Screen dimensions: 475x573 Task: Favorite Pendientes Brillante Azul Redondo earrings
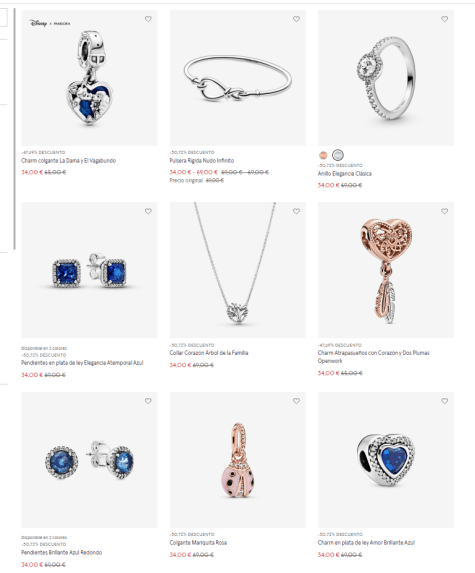pyautogui.click(x=148, y=401)
